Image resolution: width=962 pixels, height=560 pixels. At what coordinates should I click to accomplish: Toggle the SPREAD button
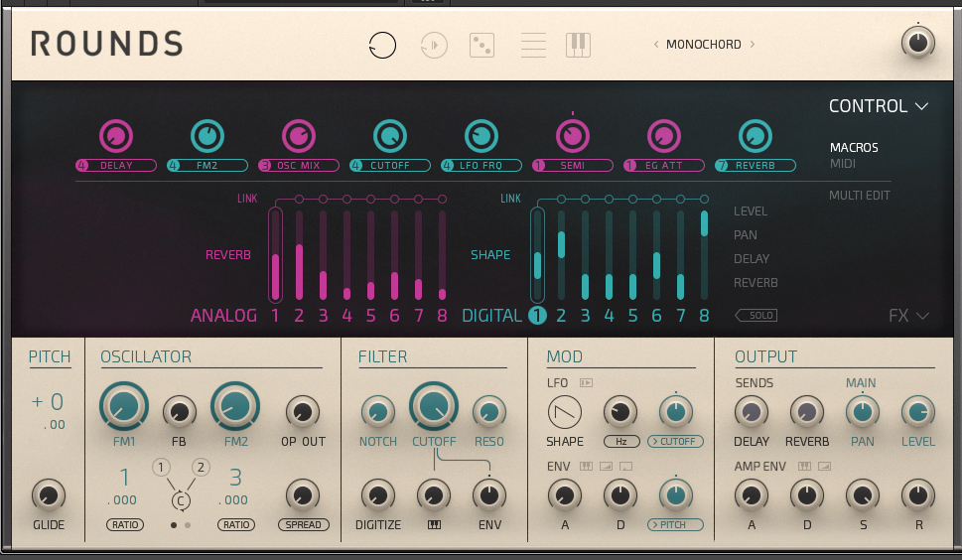click(x=304, y=525)
